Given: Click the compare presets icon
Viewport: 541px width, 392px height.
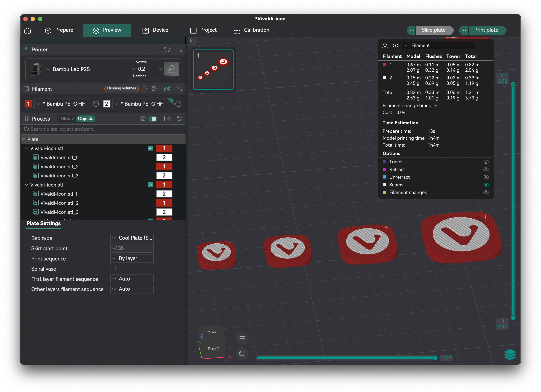Looking at the screenshot, I should pos(179,119).
